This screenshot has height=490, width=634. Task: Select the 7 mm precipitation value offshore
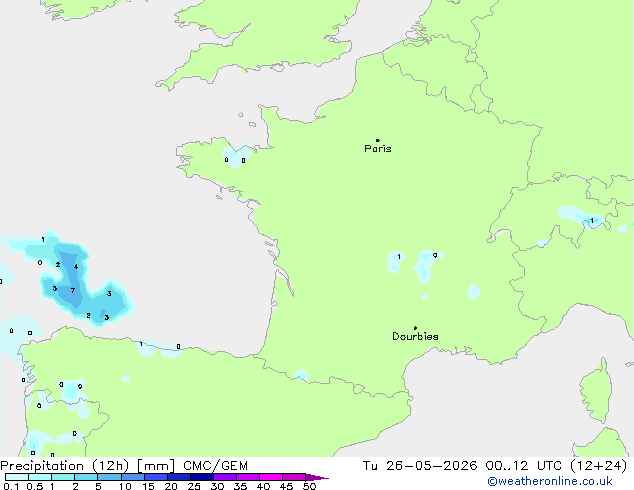click(73, 290)
